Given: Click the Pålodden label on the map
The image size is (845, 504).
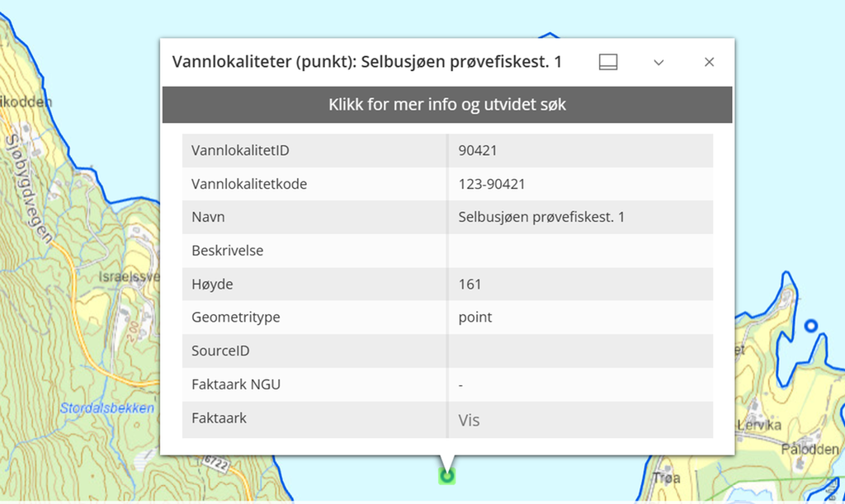Looking at the screenshot, I should [x=810, y=449].
